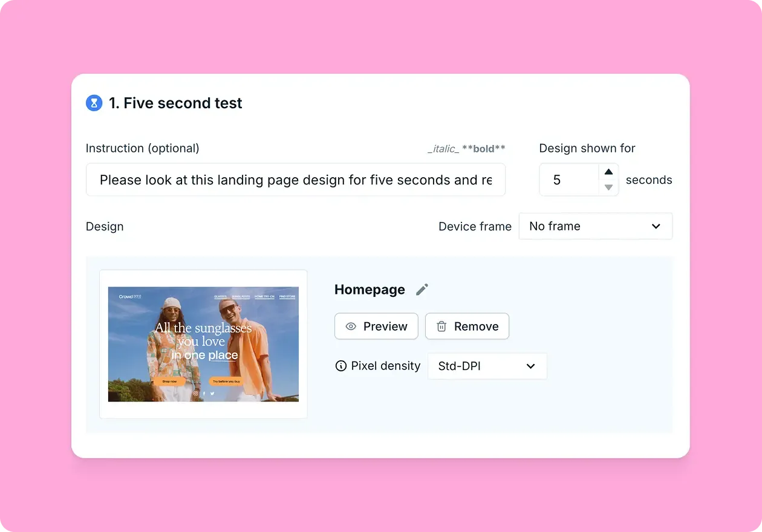This screenshot has height=532, width=762.
Task: Rename Homepage using the pencil icon
Action: [x=422, y=289]
